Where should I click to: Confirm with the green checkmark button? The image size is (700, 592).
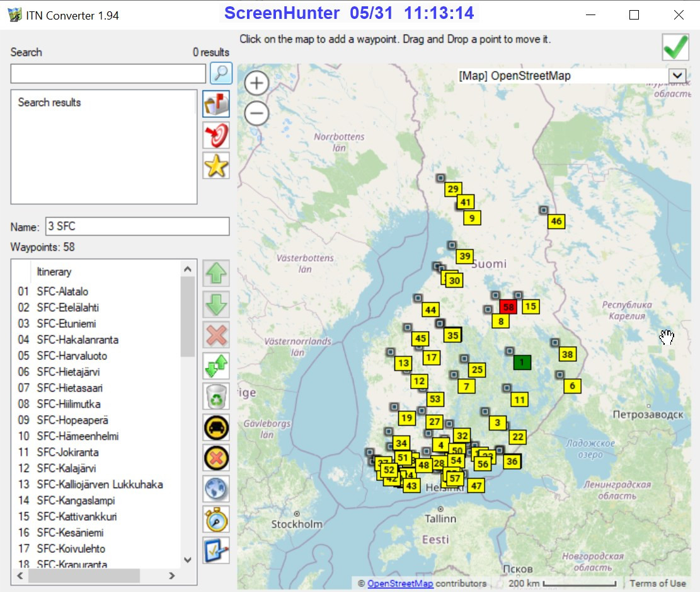coord(675,47)
